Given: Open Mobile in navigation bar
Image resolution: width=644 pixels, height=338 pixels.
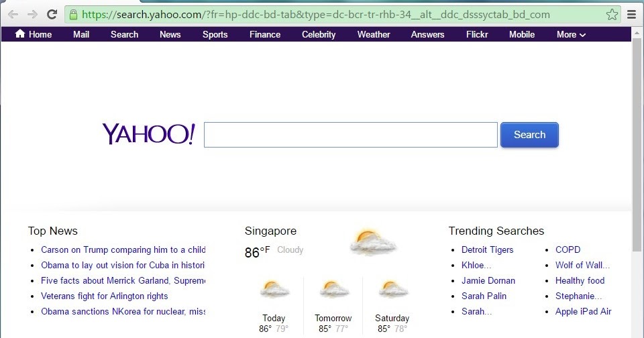Looking at the screenshot, I should pyautogui.click(x=522, y=34).
